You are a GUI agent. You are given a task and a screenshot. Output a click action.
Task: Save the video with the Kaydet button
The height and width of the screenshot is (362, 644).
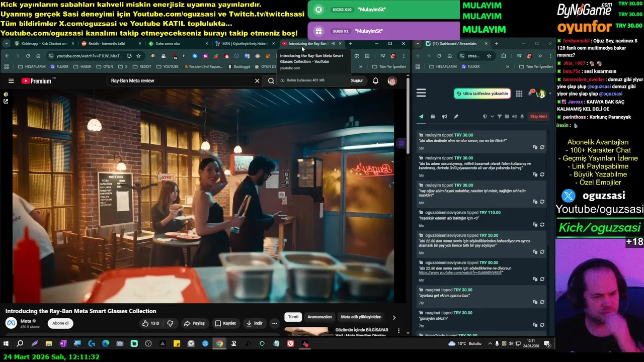pyautogui.click(x=225, y=323)
